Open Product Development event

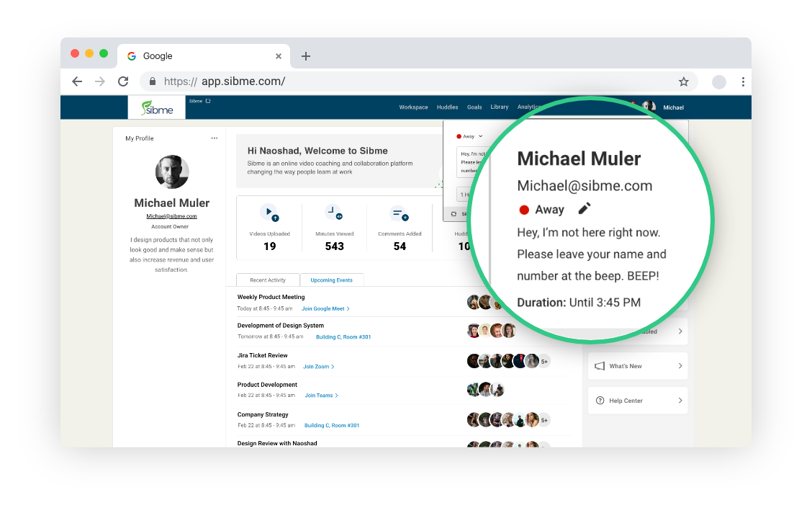pyautogui.click(x=267, y=385)
